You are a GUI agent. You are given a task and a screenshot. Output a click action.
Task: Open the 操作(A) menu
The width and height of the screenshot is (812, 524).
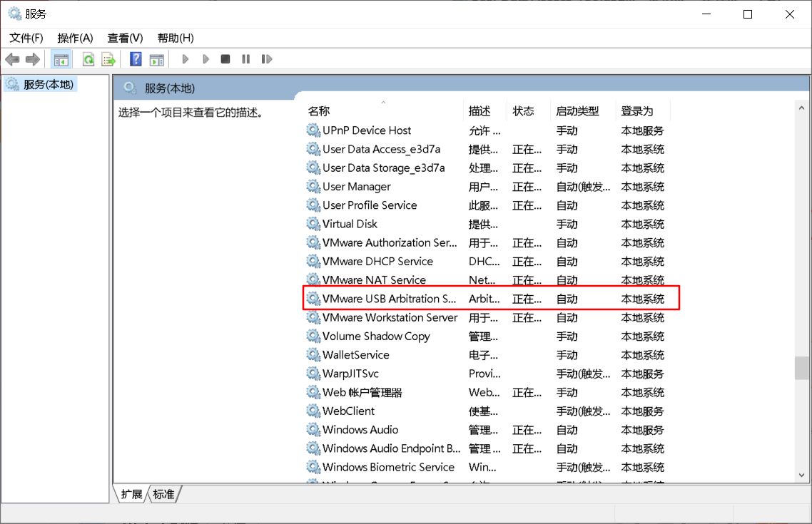[x=75, y=38]
